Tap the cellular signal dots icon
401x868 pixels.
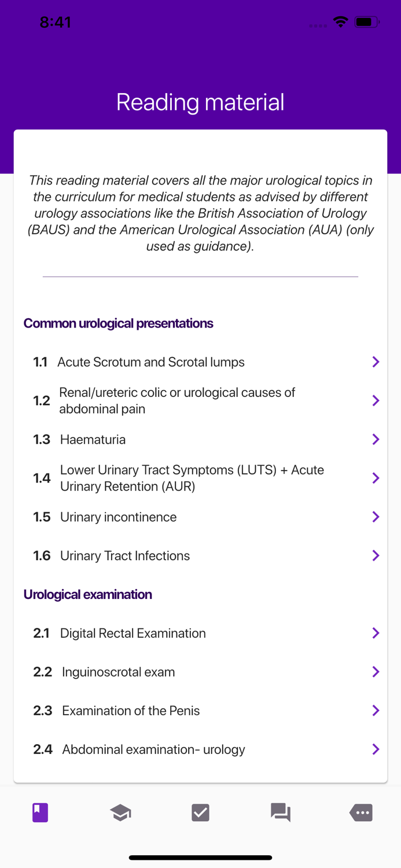[x=317, y=25]
